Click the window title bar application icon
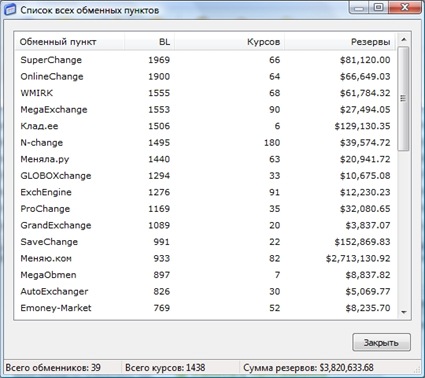Image resolution: width=425 pixels, height=378 pixels. tap(10, 9)
